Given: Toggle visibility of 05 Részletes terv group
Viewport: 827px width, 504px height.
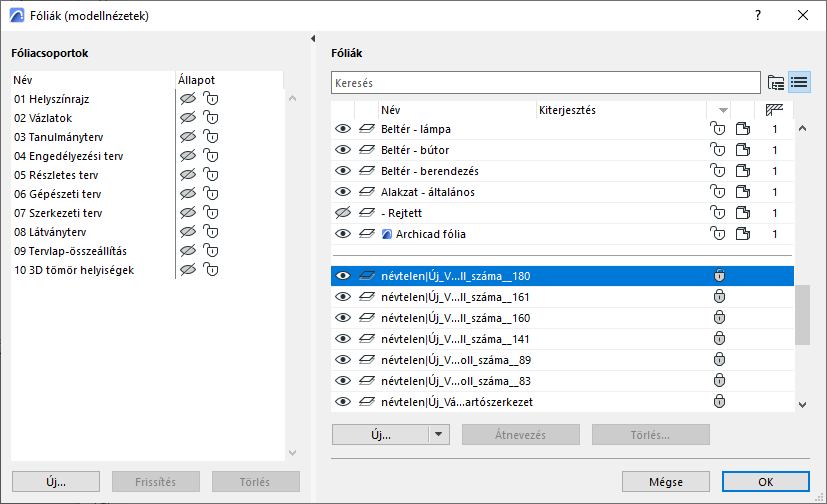Looking at the screenshot, I should coord(186,175).
